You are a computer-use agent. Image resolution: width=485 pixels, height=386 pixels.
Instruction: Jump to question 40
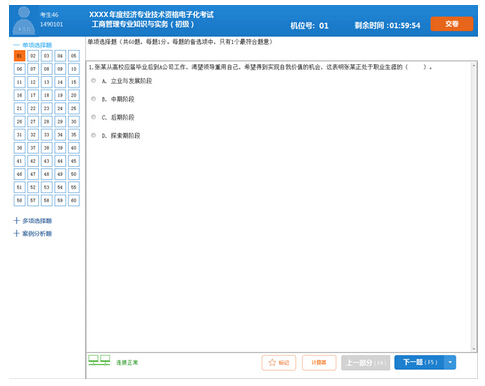pos(74,148)
